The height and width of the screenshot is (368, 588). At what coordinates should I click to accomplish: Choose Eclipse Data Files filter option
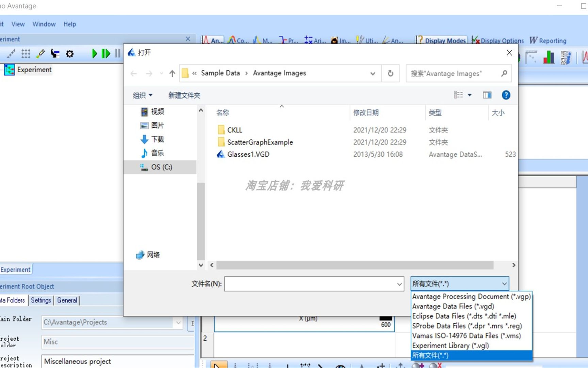471,316
